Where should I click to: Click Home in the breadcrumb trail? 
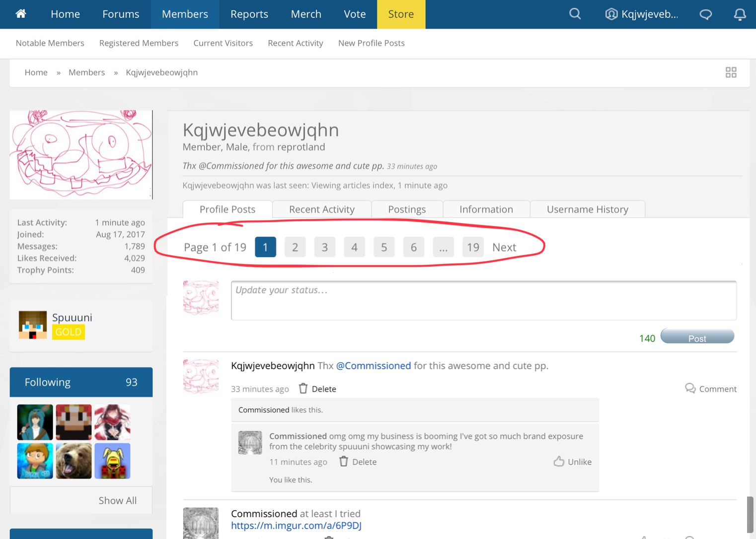coord(36,72)
